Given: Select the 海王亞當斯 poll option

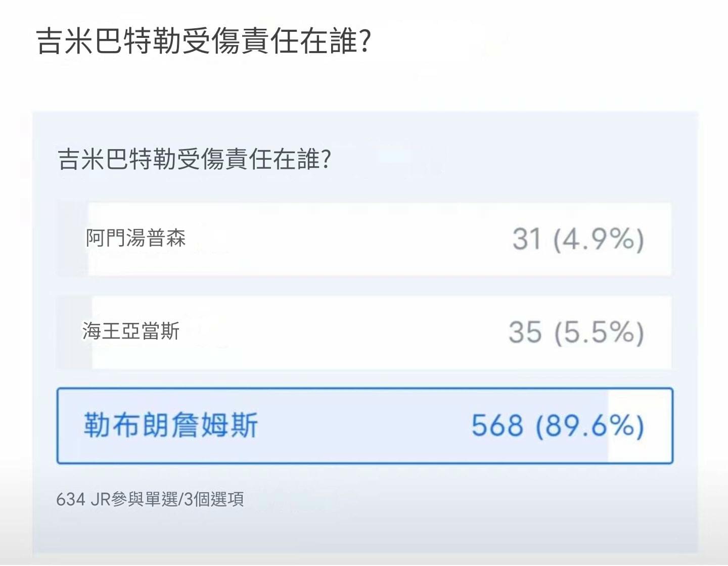Looking at the screenshot, I should [364, 332].
